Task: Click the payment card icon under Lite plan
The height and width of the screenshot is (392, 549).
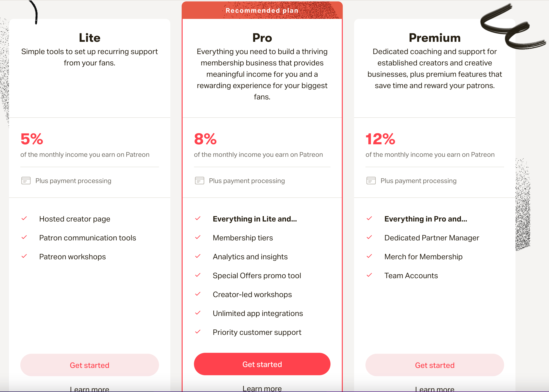Action: pyautogui.click(x=26, y=181)
